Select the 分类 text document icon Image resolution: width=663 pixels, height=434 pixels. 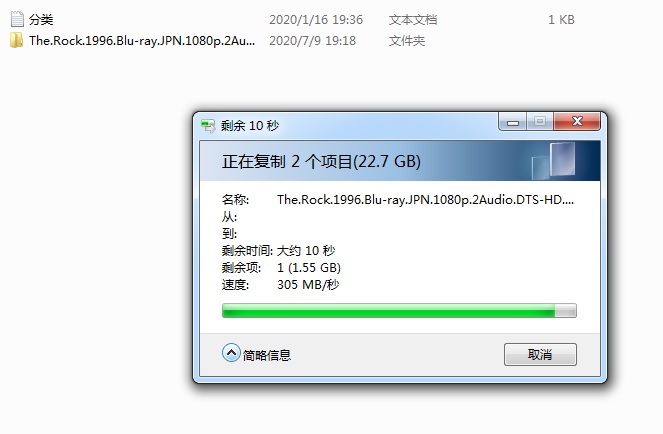pos(17,19)
